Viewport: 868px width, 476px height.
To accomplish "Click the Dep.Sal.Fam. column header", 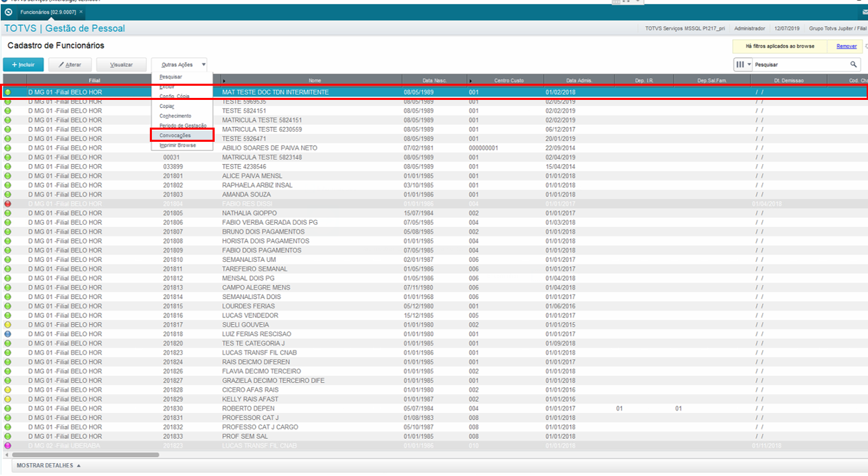I will pos(712,80).
